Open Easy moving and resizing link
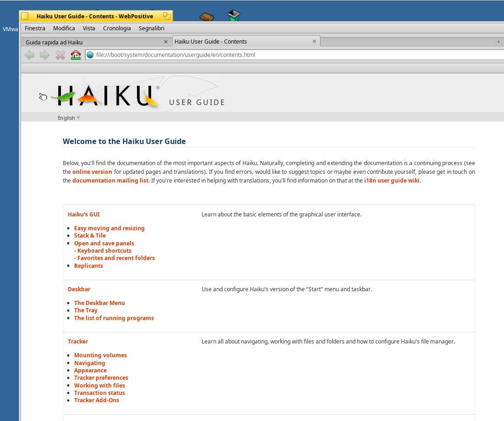504x421 pixels. [x=110, y=228]
